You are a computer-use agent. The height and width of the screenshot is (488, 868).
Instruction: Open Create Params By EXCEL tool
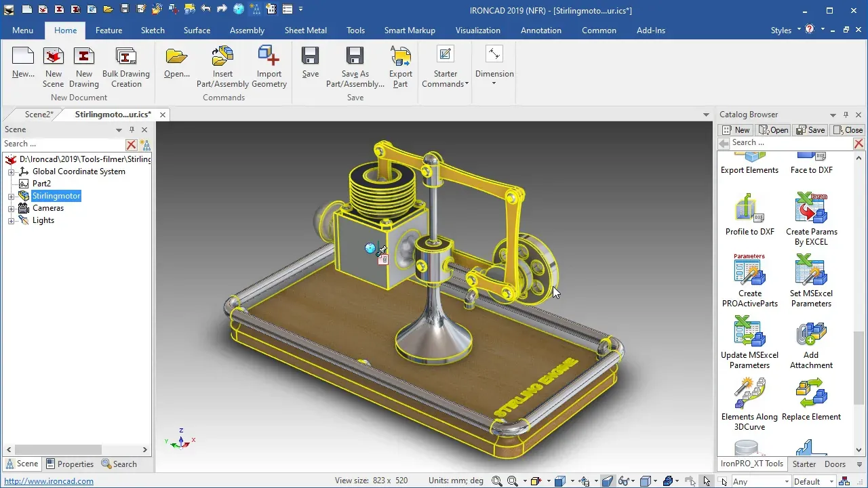point(811,208)
